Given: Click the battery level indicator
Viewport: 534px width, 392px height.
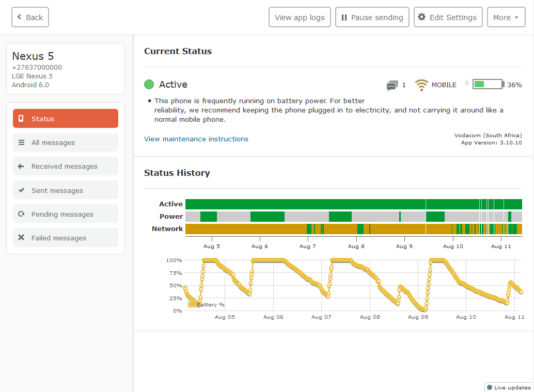Looking at the screenshot, I should point(489,85).
